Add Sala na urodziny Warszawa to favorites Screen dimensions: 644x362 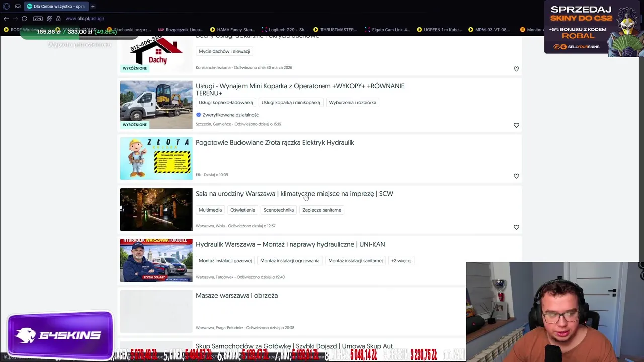point(516,227)
